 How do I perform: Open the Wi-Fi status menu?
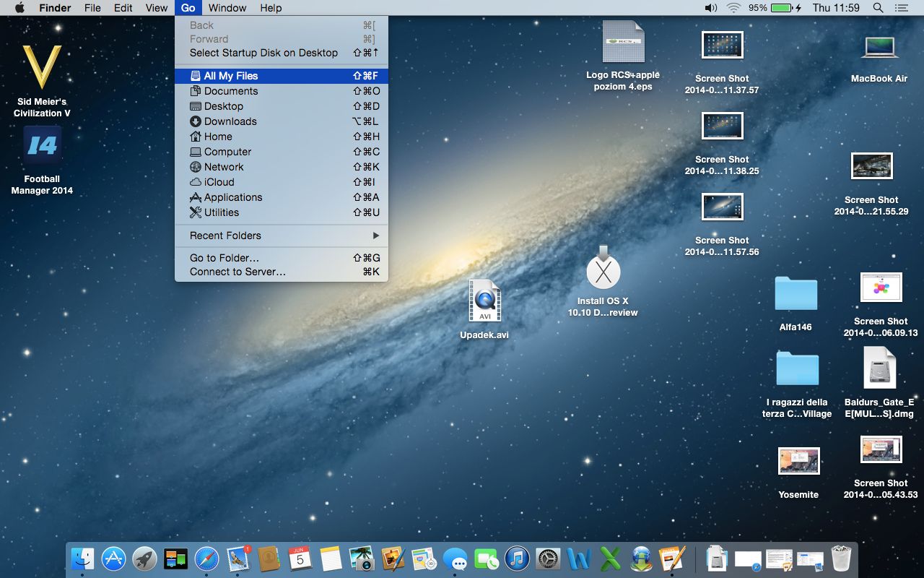[734, 8]
